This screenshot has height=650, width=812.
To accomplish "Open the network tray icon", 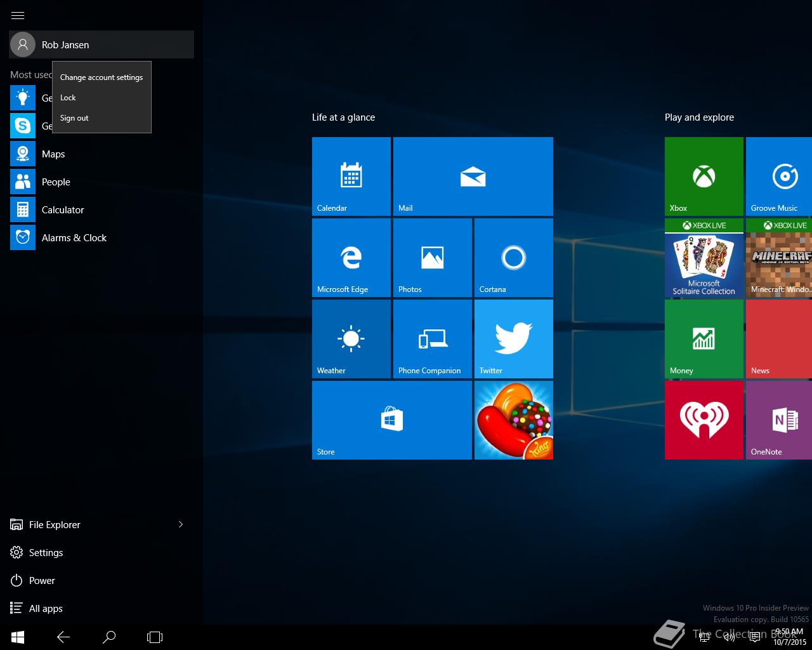I will [704, 637].
